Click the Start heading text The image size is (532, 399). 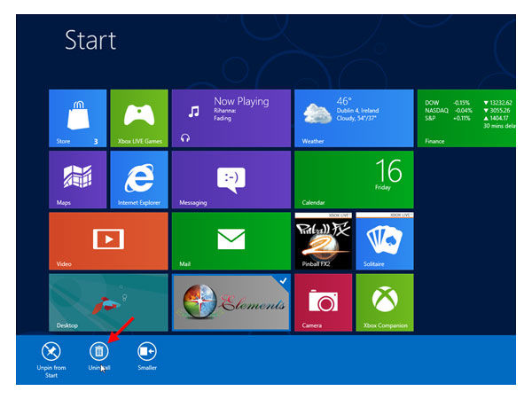[x=90, y=40]
